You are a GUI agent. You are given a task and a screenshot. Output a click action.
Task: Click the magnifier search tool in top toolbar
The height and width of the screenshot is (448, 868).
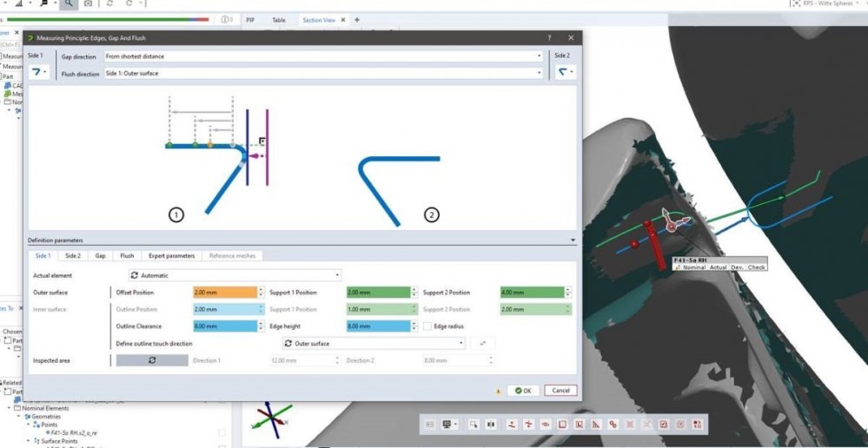[x=68, y=4]
